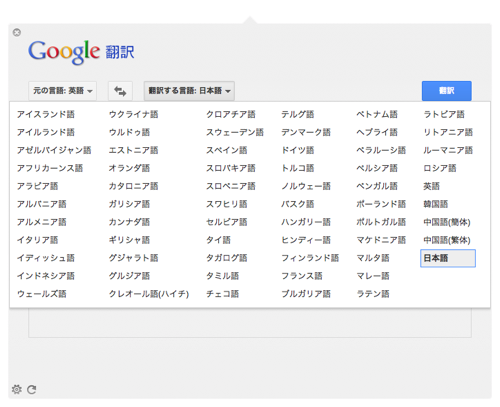Click the Google 翻訳 logo
The image size is (500, 407).
point(81,52)
